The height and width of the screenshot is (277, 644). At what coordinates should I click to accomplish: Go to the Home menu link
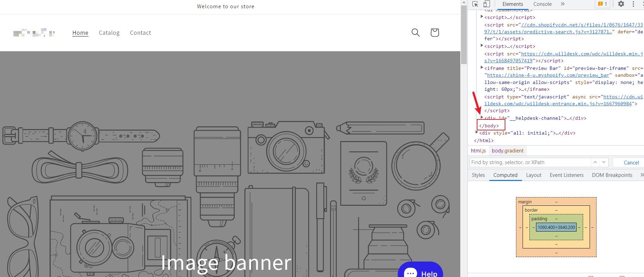pos(80,33)
